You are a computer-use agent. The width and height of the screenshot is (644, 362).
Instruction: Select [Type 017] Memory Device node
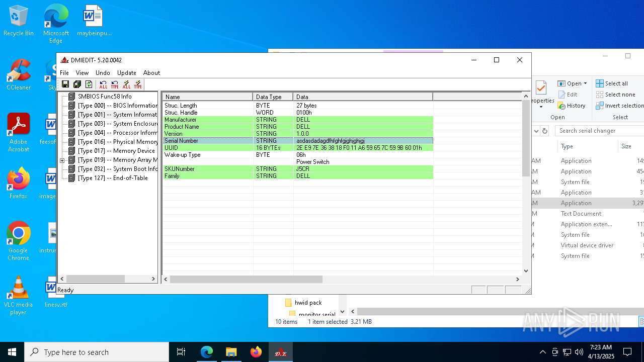[x=116, y=151]
